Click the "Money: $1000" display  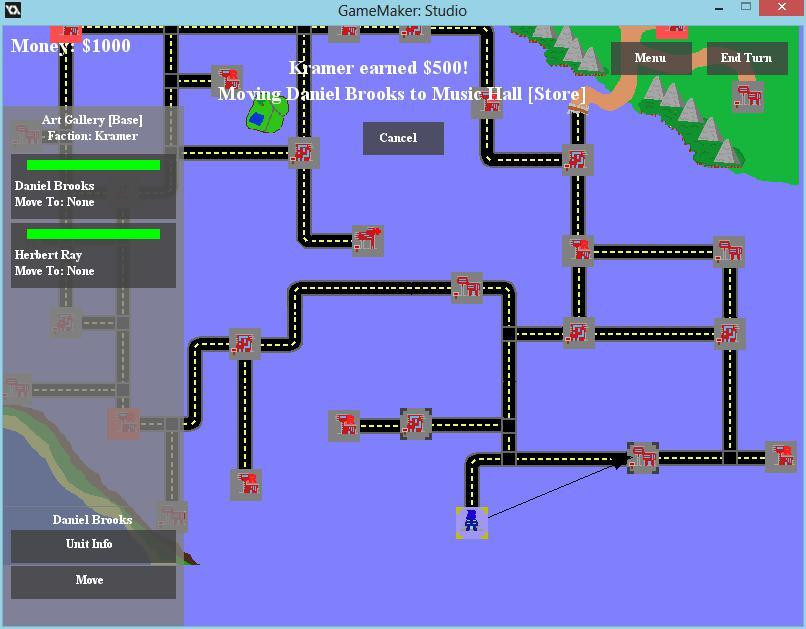[71, 46]
